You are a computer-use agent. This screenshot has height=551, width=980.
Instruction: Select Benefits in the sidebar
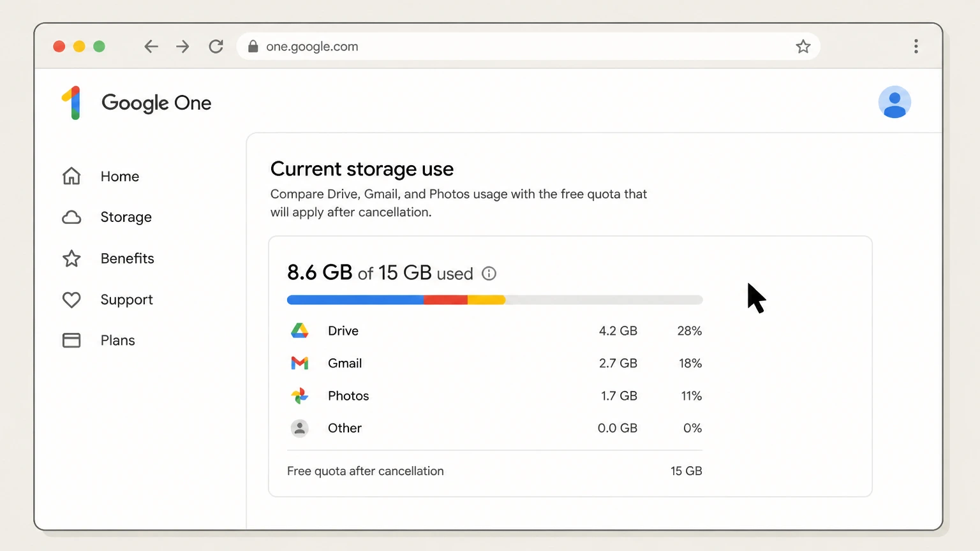coord(128,258)
